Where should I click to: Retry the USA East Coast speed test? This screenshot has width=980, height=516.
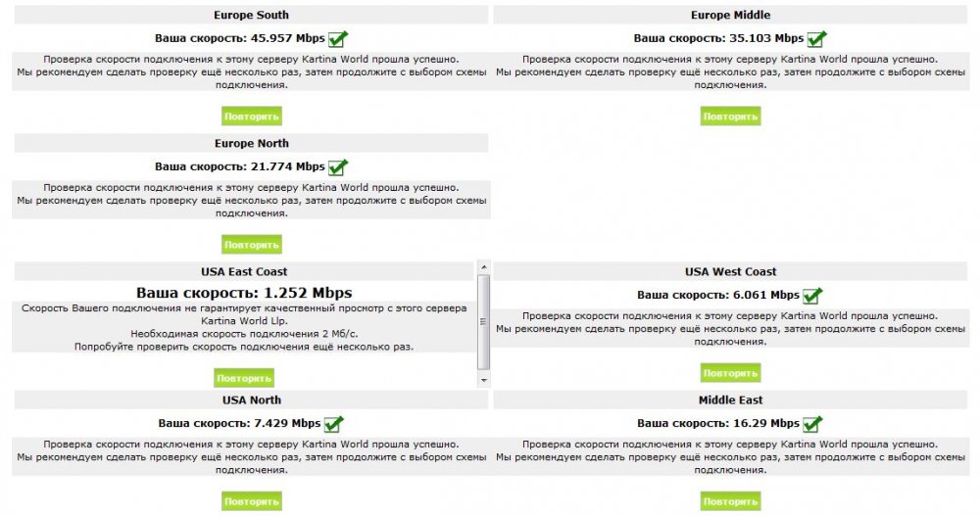point(244,378)
